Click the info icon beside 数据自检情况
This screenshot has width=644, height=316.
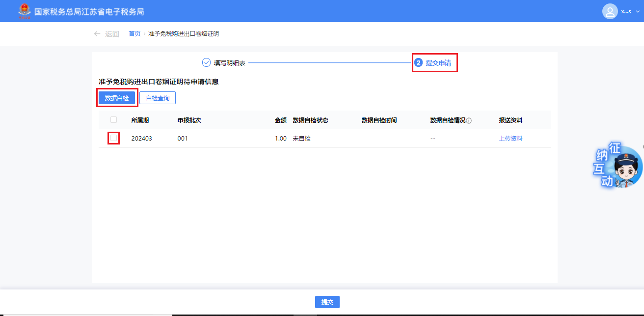[469, 120]
